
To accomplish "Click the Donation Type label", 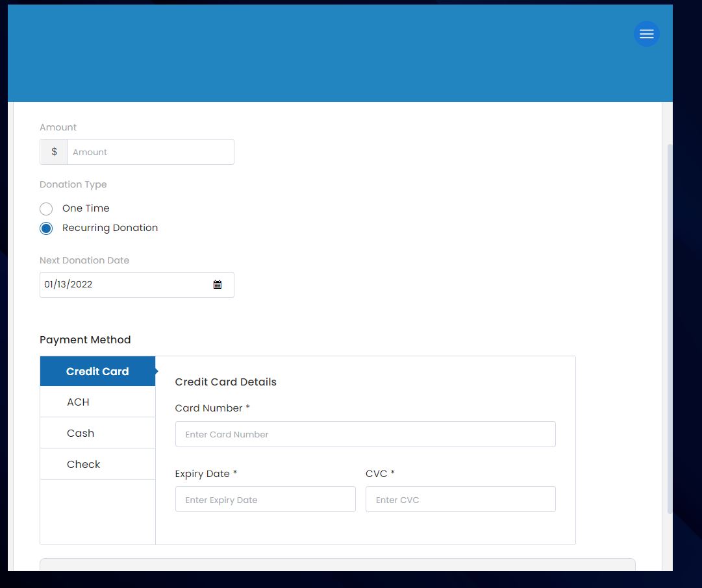I will [x=73, y=184].
